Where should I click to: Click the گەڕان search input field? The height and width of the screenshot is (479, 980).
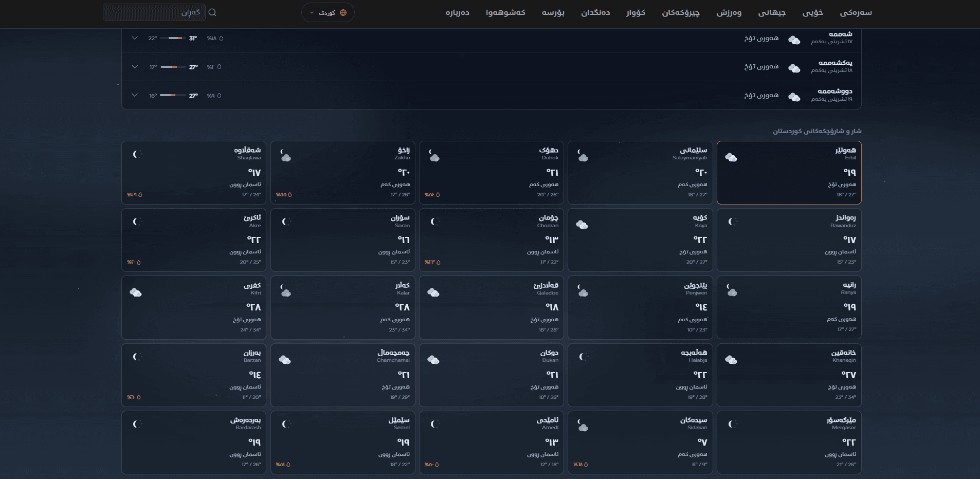click(154, 12)
